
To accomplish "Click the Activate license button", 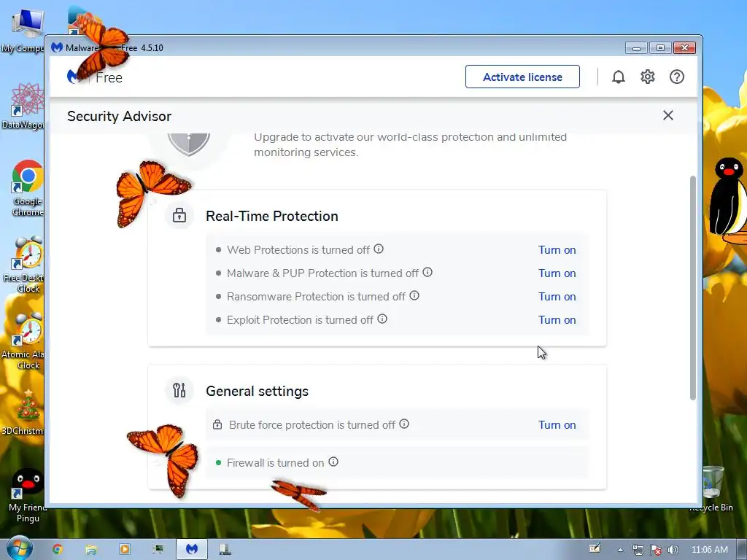I will [522, 77].
